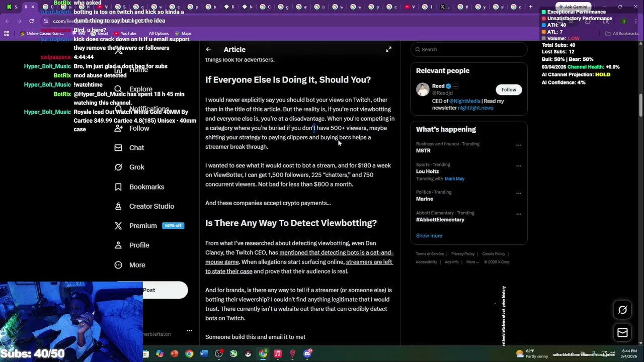644x362 pixels.
Task: Open Chat in the X sidebar
Action: tap(129, 148)
